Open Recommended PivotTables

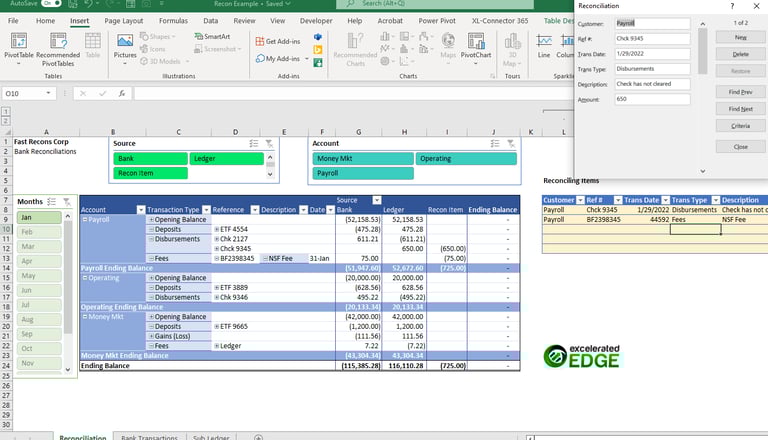point(58,49)
